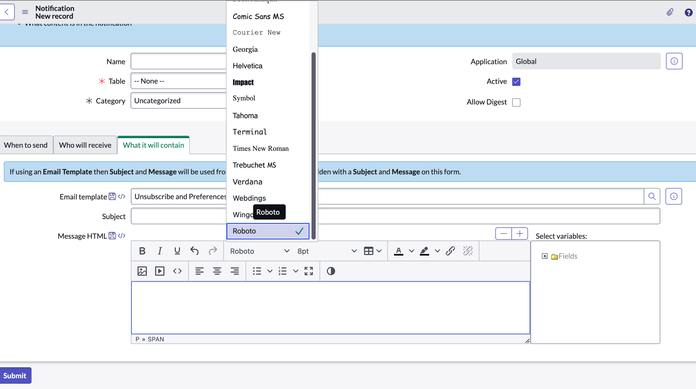Insert or edit a link

450,251
